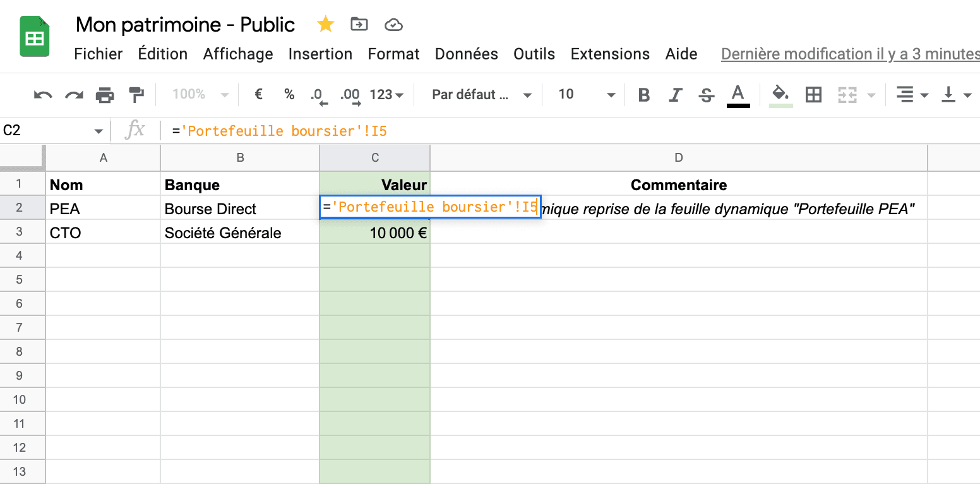Toggle strikethrough formatting
The width and height of the screenshot is (980, 484).
tap(707, 95)
